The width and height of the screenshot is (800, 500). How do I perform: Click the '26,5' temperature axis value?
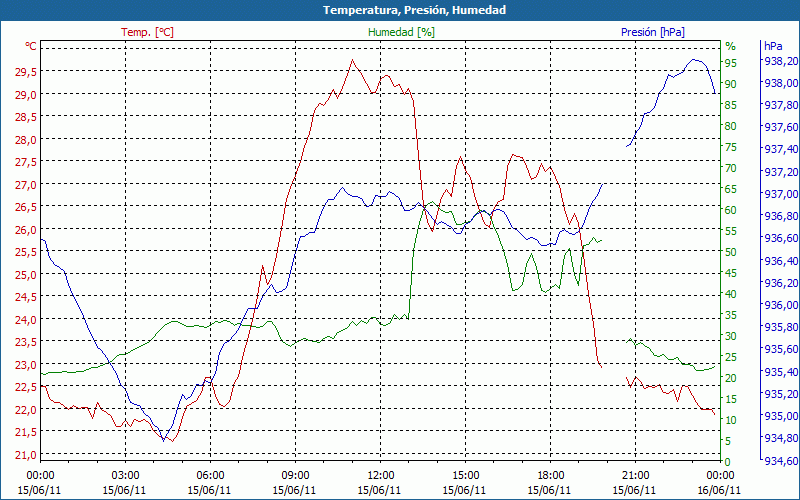(26, 207)
